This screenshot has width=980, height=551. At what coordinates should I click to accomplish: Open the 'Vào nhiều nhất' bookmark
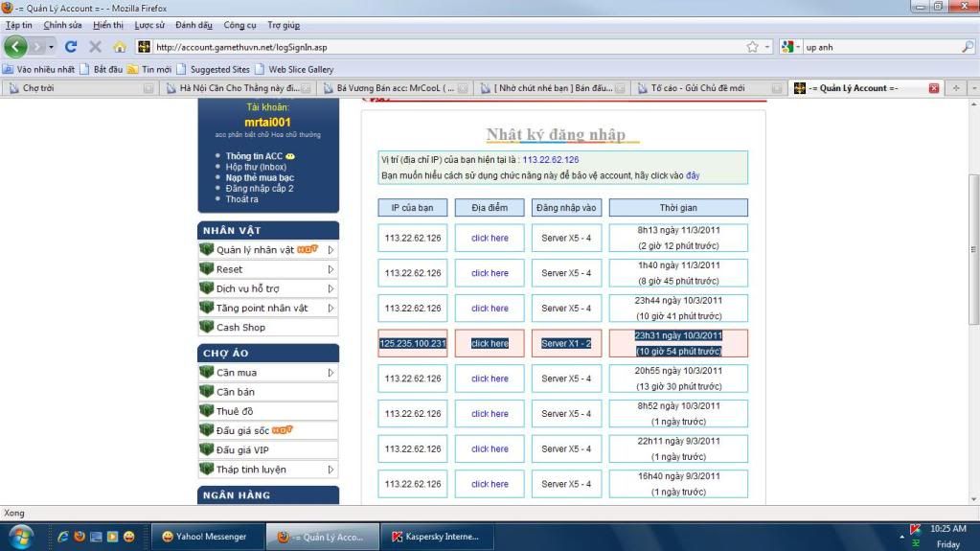38,69
